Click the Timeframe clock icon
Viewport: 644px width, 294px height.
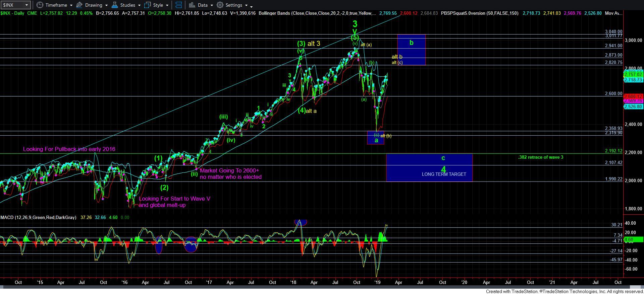coord(40,5)
